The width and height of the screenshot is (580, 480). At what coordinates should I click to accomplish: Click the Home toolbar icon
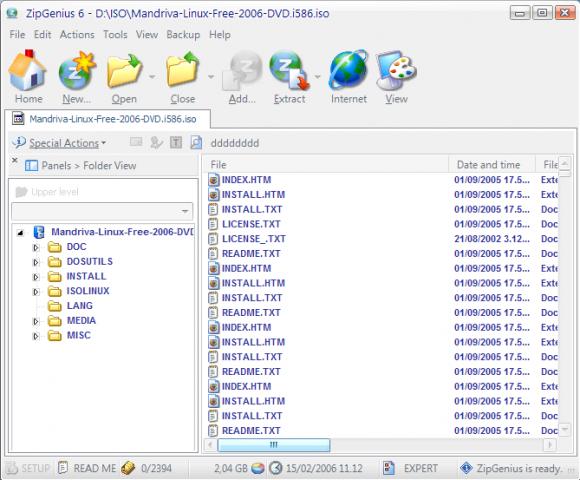(x=28, y=70)
